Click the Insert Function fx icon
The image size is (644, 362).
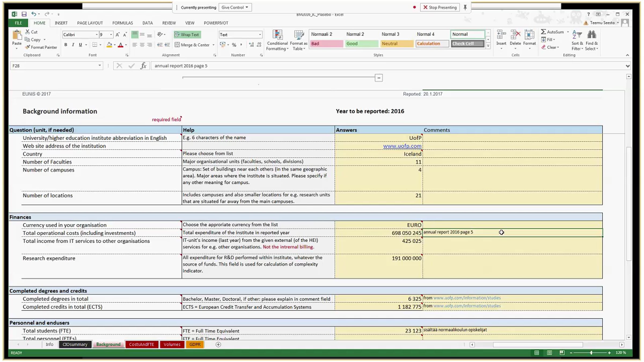click(144, 66)
